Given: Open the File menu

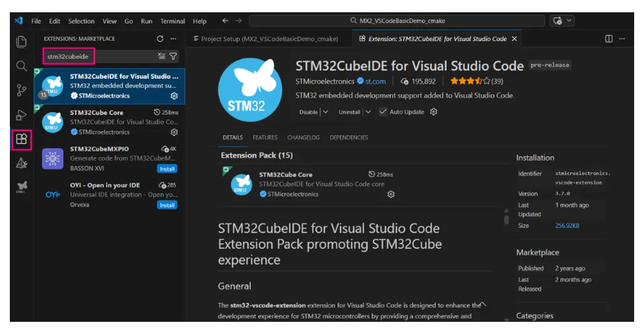Looking at the screenshot, I should coord(36,21).
